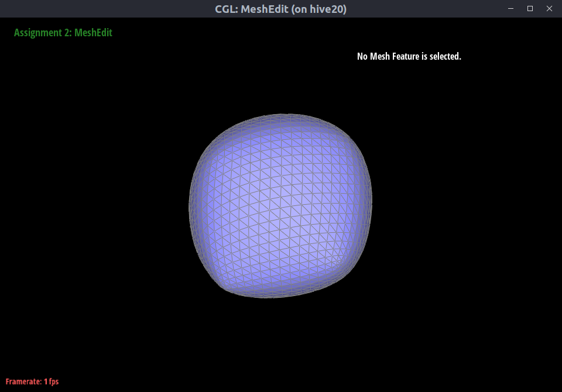562x392 pixels.
Task: Select a face at the mesh center
Action: click(x=280, y=206)
